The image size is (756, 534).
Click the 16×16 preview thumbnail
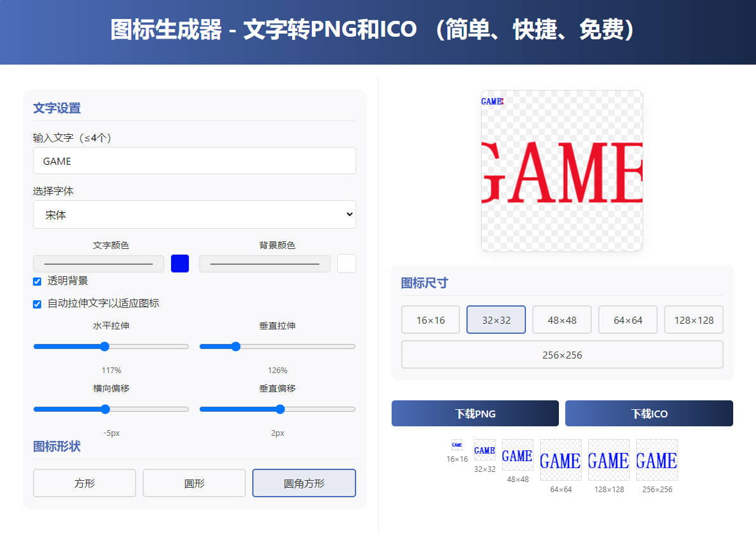pos(456,445)
